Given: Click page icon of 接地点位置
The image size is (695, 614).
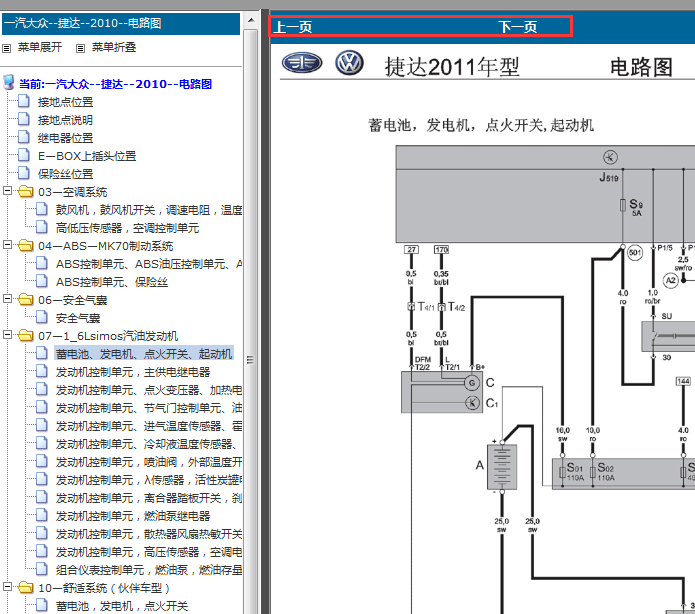Looking at the screenshot, I should tap(24, 101).
